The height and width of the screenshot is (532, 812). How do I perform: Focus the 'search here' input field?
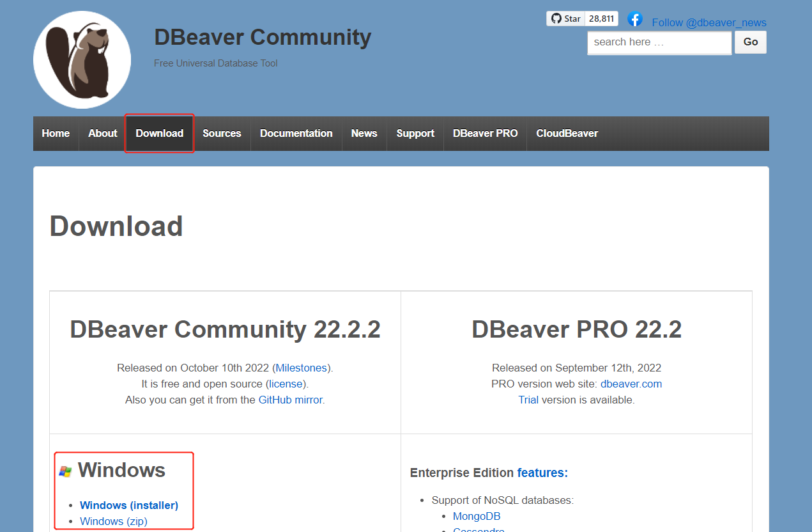pyautogui.click(x=659, y=42)
